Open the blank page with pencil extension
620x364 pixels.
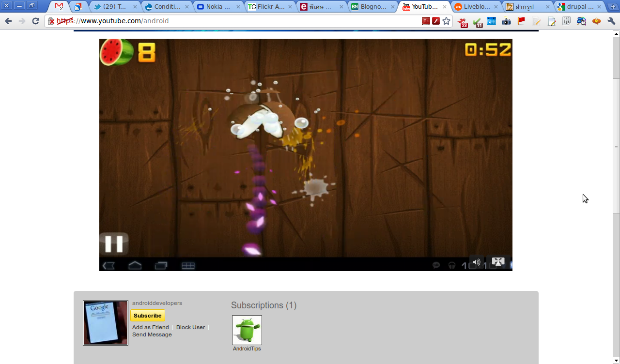pyautogui.click(x=537, y=21)
